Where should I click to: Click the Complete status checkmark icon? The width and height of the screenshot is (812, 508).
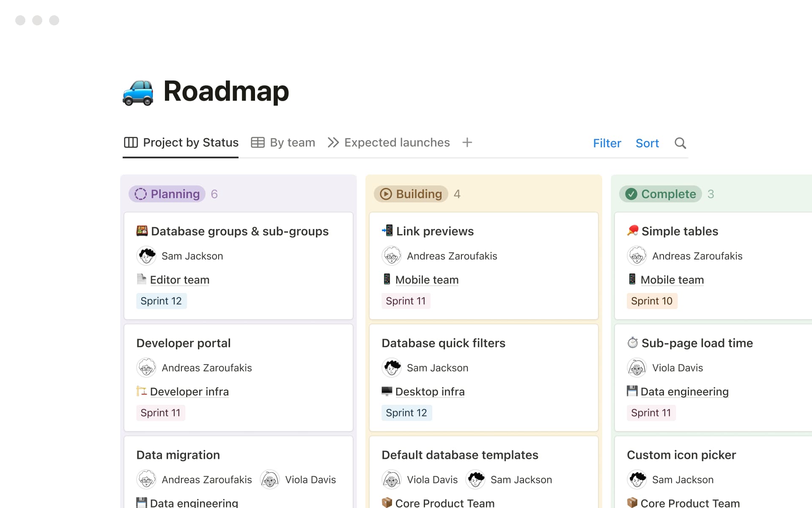(631, 194)
